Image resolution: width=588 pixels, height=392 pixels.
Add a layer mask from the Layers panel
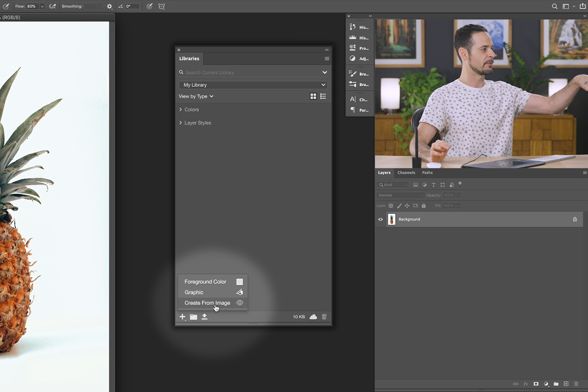[536, 384]
